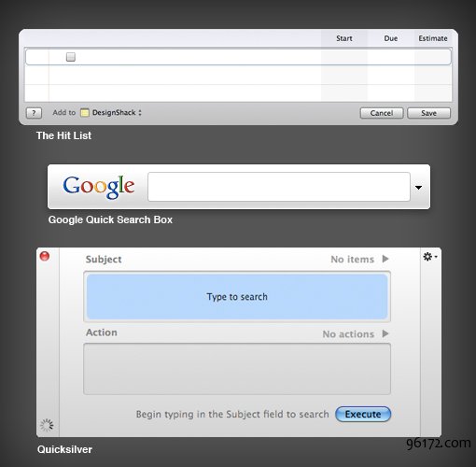Screen dimensions: 476x467
Task: Click the Due column header
Action: [391, 38]
